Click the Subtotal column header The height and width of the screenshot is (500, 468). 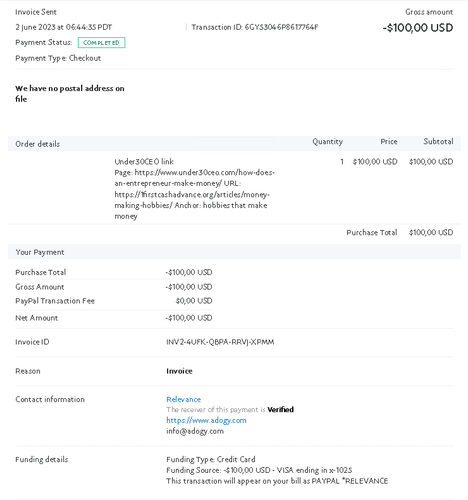coord(438,142)
